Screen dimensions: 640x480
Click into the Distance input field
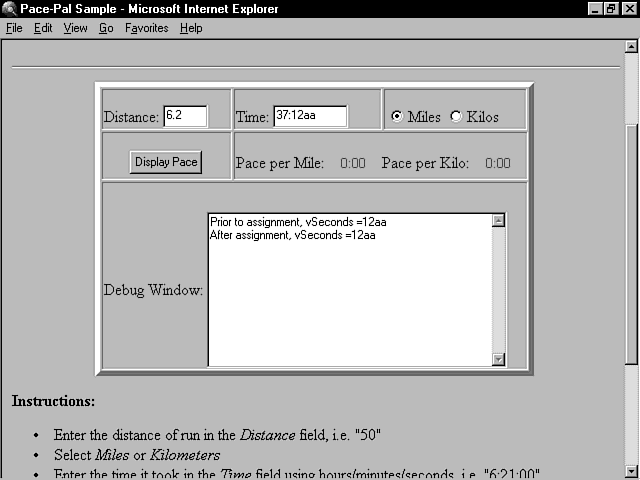185,116
